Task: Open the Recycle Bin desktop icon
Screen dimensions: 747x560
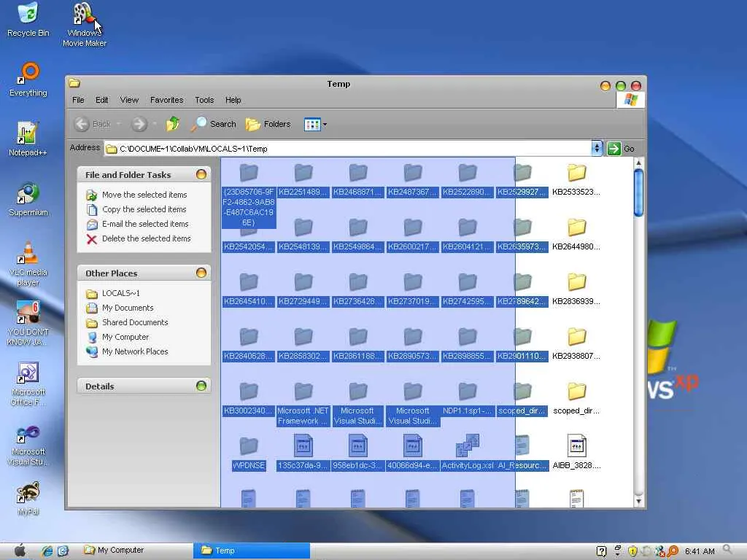Action: (28, 20)
